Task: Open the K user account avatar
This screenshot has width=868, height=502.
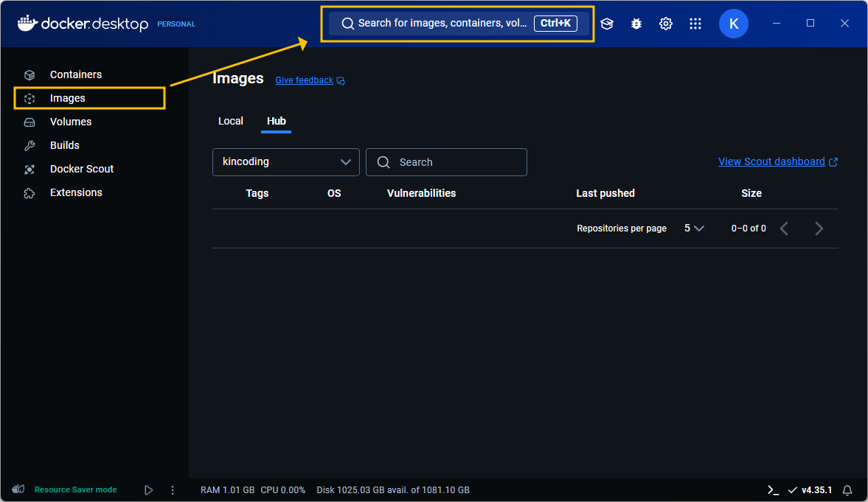Action: click(734, 24)
